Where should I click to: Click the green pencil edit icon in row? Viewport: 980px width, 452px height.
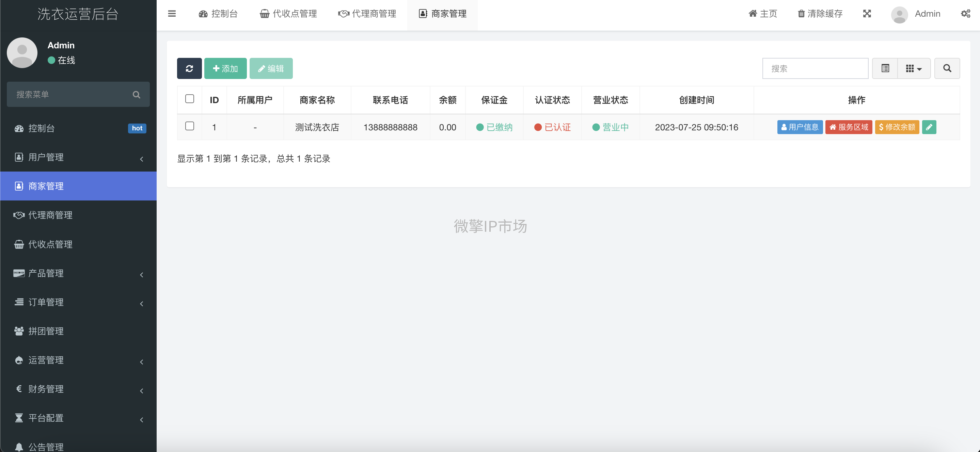tap(929, 127)
